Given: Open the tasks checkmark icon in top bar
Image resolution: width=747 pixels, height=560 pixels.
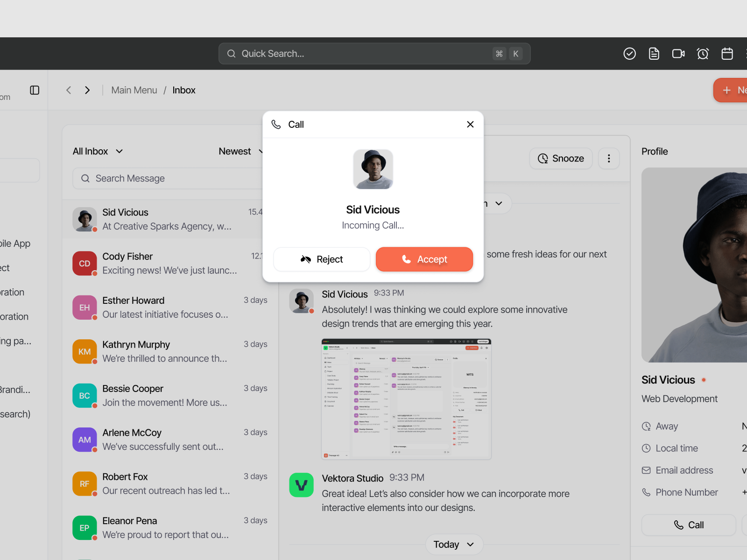Looking at the screenshot, I should point(629,53).
